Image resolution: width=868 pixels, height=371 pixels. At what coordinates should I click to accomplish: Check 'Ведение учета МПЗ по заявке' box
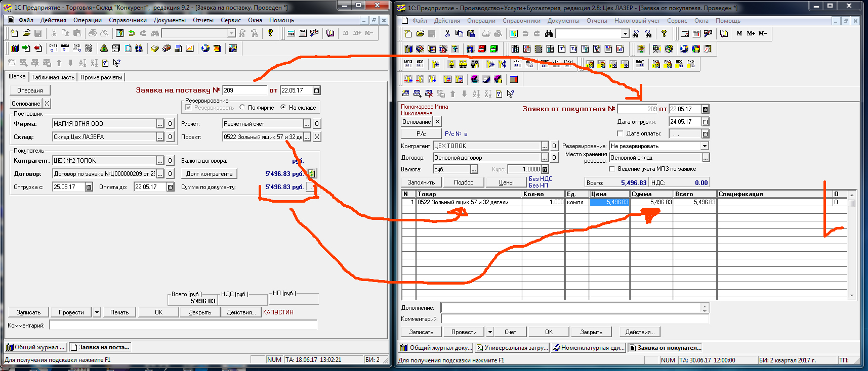[x=612, y=169]
